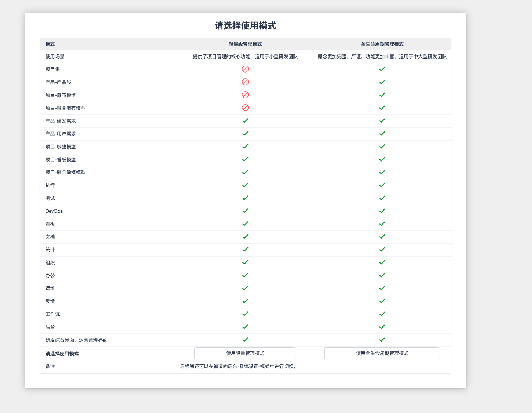Image resolution: width=532 pixels, height=413 pixels.
Task: Click the full lifecycle checkmark for 项目集
Action: coord(382,69)
